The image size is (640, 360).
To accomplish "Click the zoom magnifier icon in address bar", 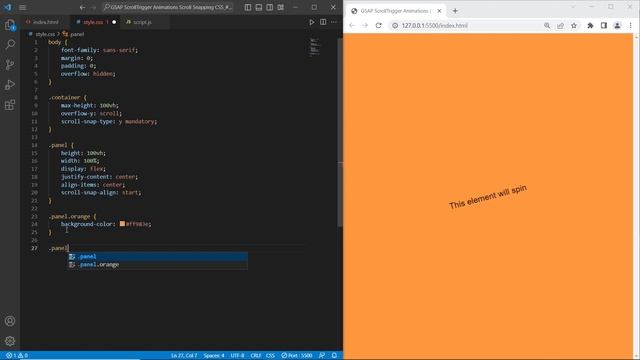I will click(x=547, y=25).
